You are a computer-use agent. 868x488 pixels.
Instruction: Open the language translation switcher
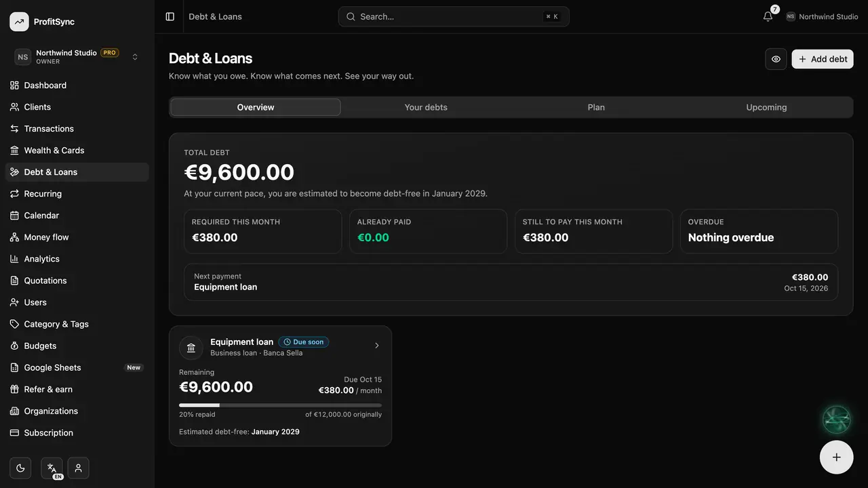click(52, 468)
